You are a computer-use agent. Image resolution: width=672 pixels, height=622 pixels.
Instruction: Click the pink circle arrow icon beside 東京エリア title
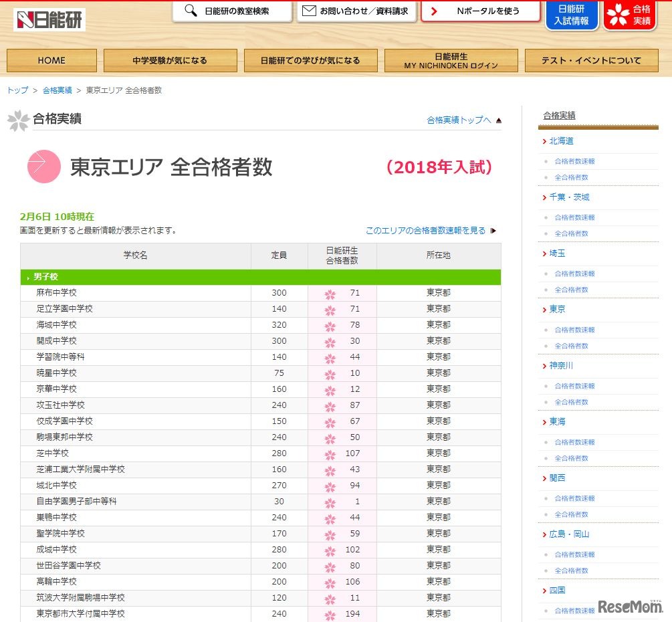click(x=44, y=167)
